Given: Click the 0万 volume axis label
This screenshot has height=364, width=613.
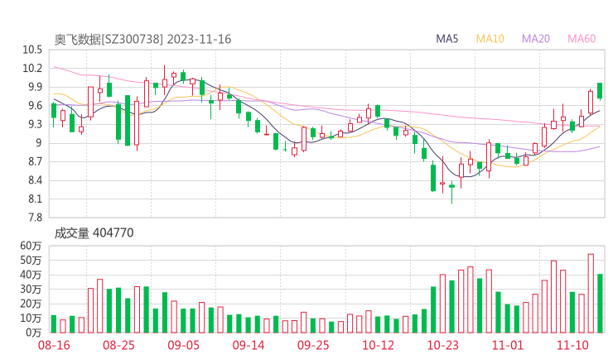Looking at the screenshot, I should pyautogui.click(x=33, y=333).
